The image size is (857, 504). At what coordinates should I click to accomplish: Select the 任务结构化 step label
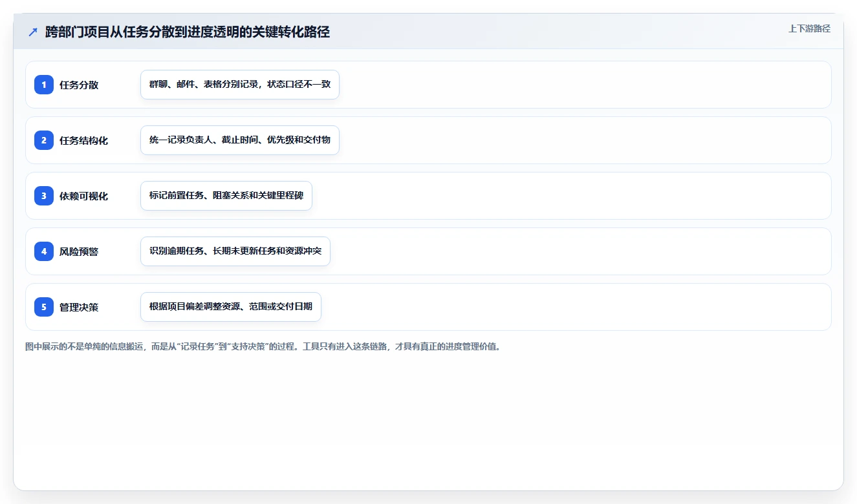click(x=83, y=140)
